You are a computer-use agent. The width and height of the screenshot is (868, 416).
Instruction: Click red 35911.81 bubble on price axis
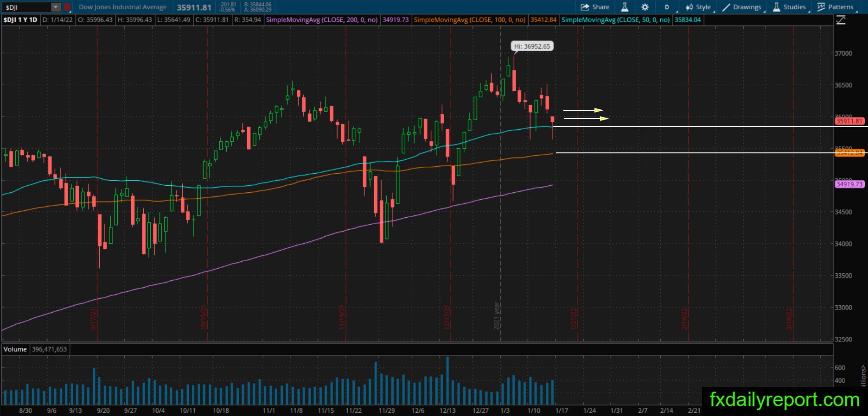849,121
